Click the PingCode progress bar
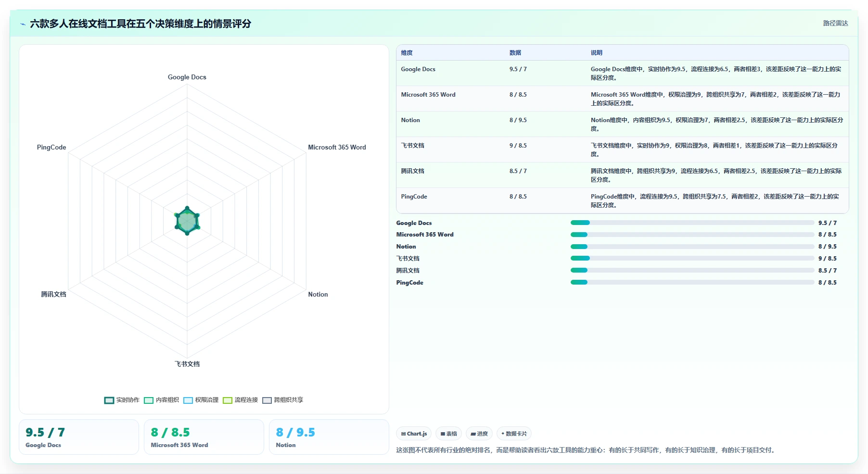The height and width of the screenshot is (474, 868). point(692,282)
